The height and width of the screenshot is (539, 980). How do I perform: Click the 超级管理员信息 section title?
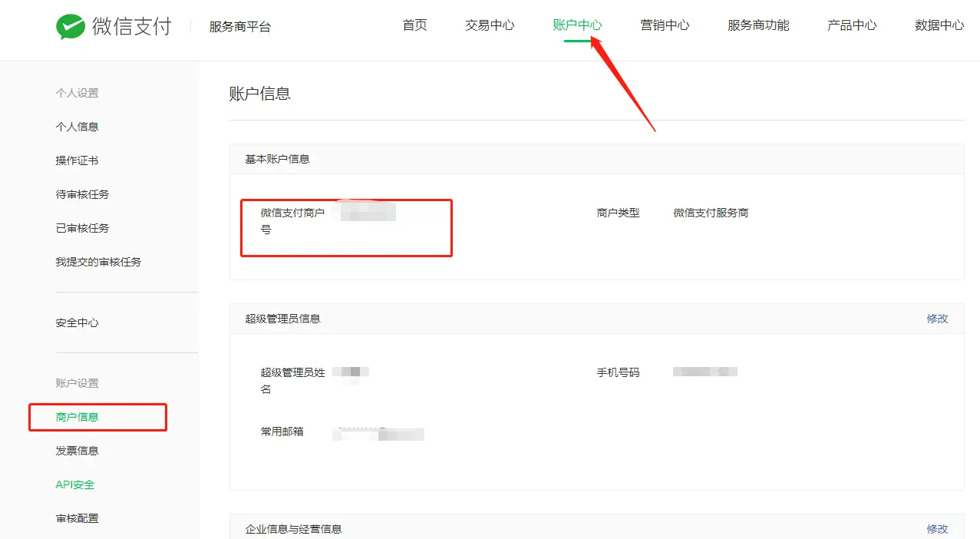click(x=282, y=319)
